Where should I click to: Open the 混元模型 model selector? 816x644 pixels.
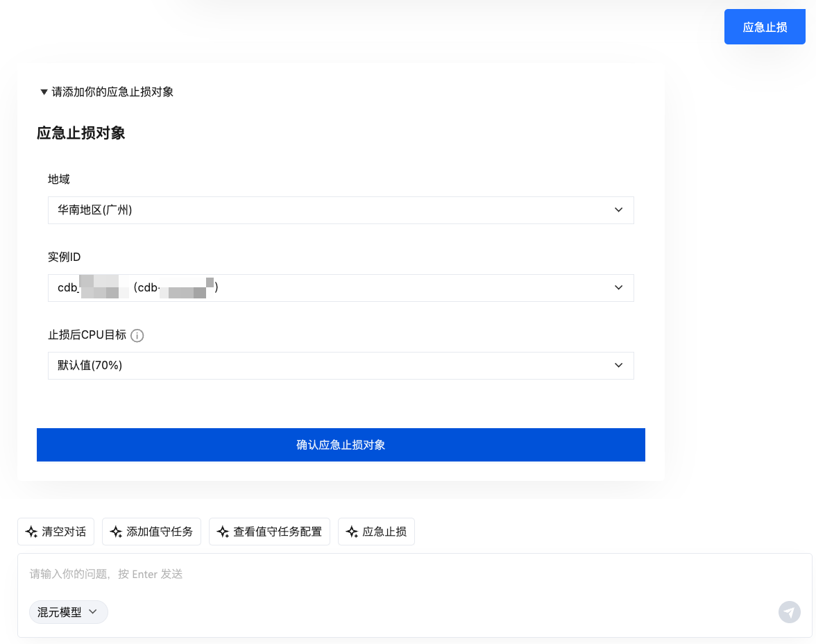68,612
